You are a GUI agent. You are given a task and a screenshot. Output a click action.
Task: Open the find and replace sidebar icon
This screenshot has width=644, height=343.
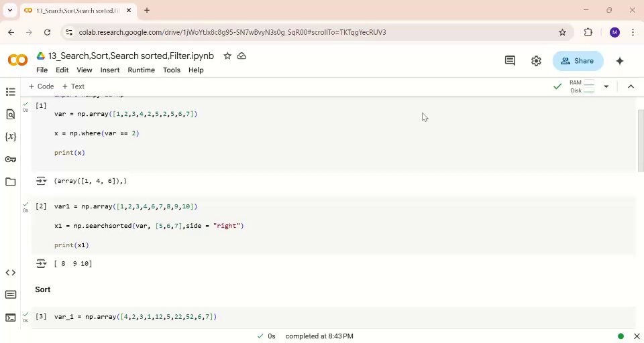(11, 114)
